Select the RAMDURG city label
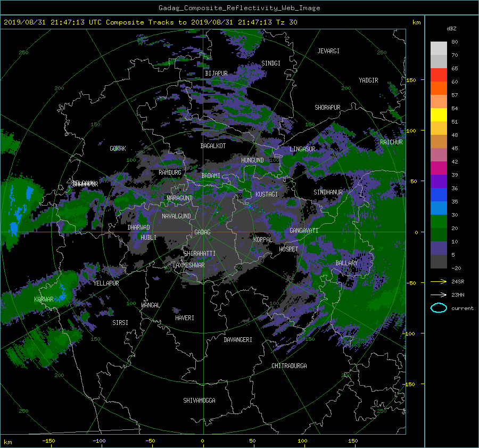The image size is (479, 448). coord(170,173)
